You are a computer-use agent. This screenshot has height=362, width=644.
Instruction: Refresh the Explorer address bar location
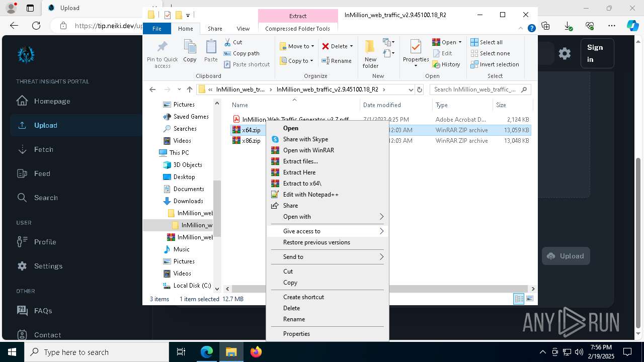coord(420,89)
